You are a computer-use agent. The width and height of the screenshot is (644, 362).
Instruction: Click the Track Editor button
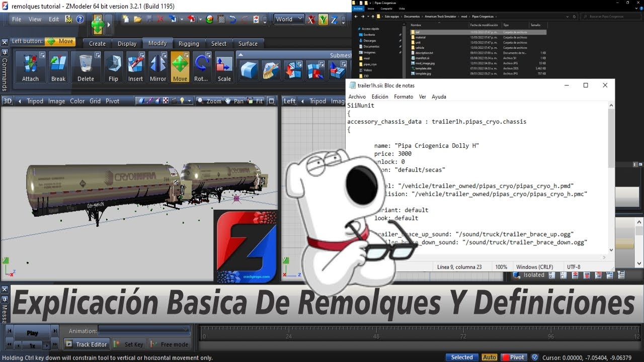(87, 344)
